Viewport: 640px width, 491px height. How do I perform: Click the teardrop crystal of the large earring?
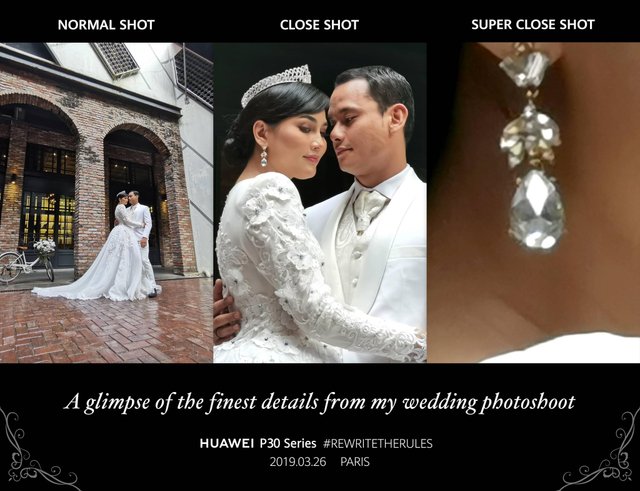[x=537, y=210]
